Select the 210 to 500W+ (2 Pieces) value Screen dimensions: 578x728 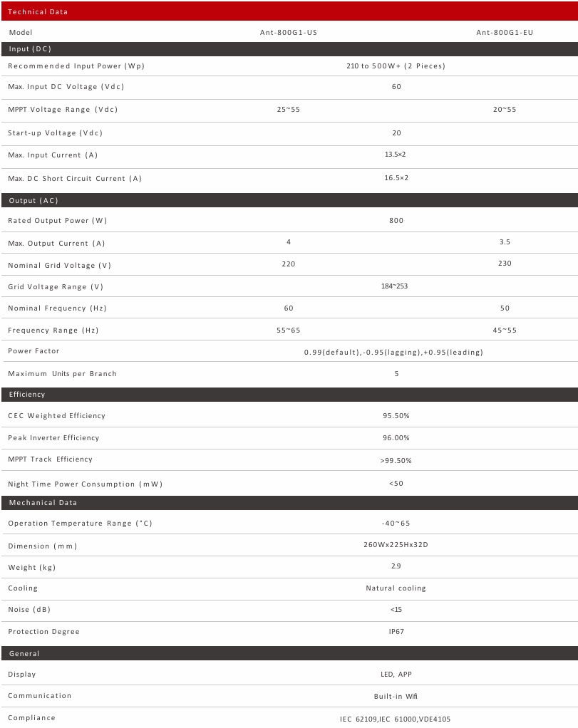click(396, 66)
